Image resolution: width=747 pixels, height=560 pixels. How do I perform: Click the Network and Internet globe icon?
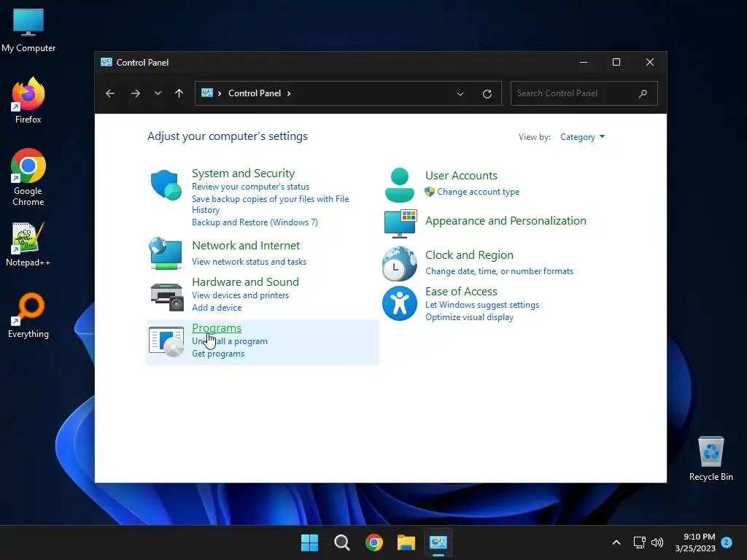pyautogui.click(x=166, y=253)
